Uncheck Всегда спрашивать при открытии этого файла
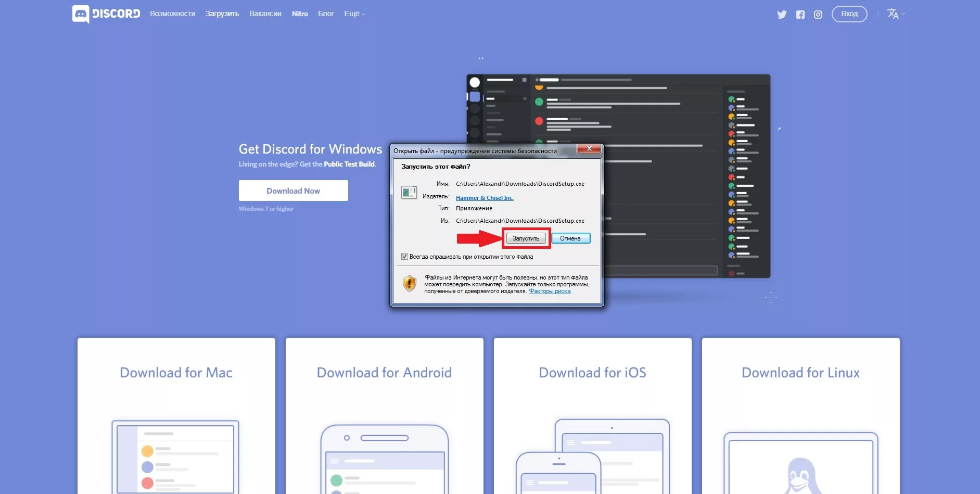The image size is (980, 494). (404, 257)
